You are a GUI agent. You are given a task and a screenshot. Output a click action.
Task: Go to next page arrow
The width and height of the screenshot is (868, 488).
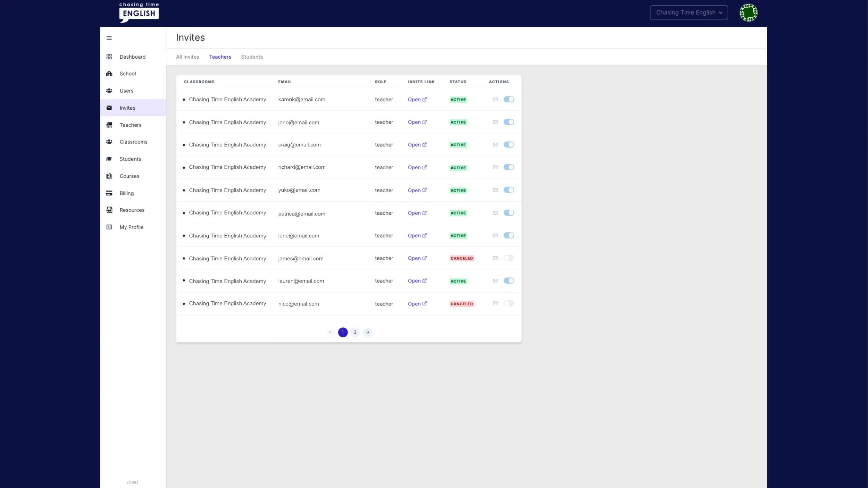click(x=367, y=332)
